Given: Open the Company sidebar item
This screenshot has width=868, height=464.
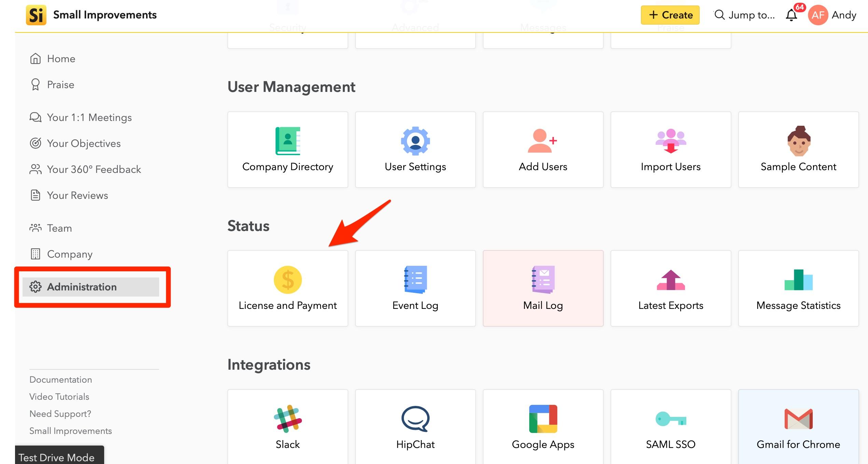Looking at the screenshot, I should [61, 254].
